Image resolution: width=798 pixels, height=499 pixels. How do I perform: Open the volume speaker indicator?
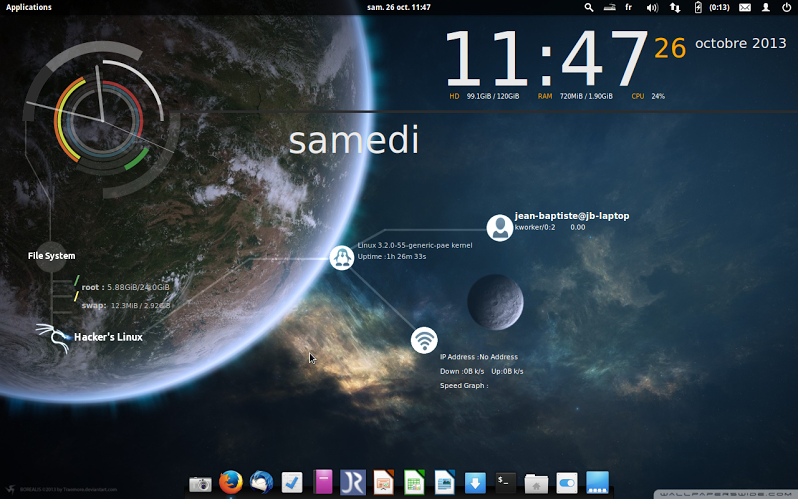click(x=652, y=7)
